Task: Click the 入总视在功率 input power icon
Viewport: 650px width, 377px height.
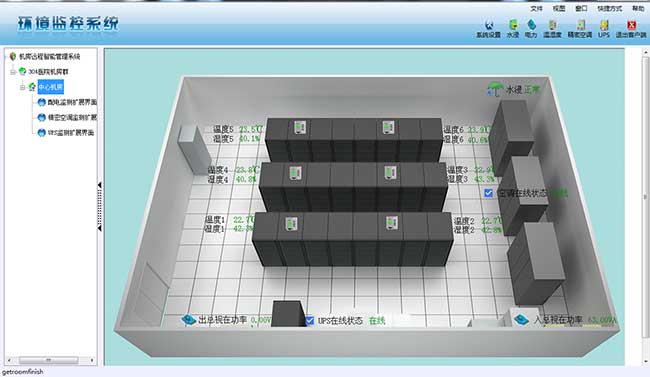Action: 521,319
